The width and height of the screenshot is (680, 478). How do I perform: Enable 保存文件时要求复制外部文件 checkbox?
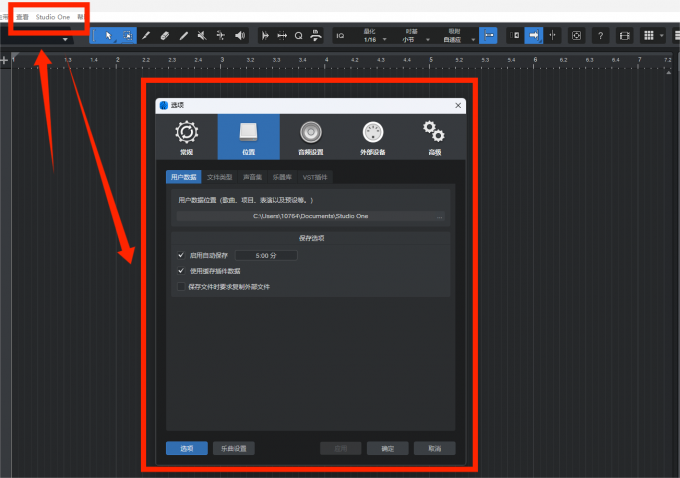point(181,286)
